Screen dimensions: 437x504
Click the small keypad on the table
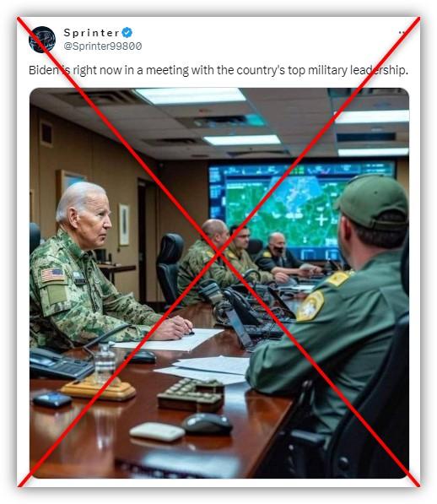[x=191, y=395]
